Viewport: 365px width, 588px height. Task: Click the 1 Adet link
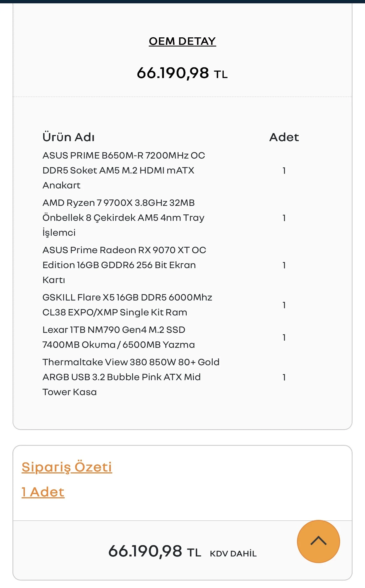click(43, 492)
